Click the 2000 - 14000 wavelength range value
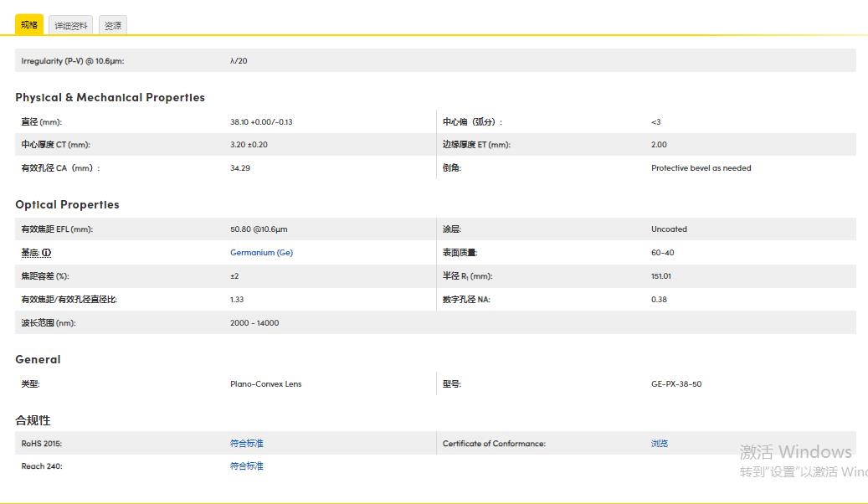Screen dimensions: 868x504 254,323
